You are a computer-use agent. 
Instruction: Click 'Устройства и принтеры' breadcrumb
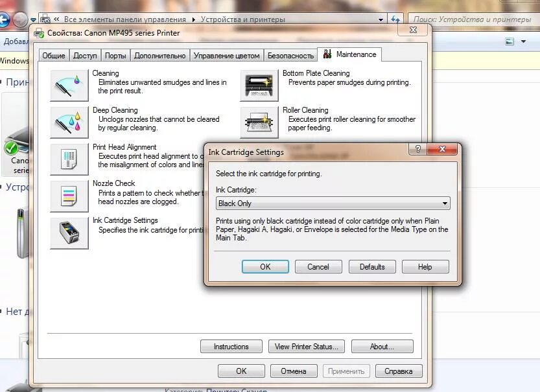pyautogui.click(x=243, y=19)
